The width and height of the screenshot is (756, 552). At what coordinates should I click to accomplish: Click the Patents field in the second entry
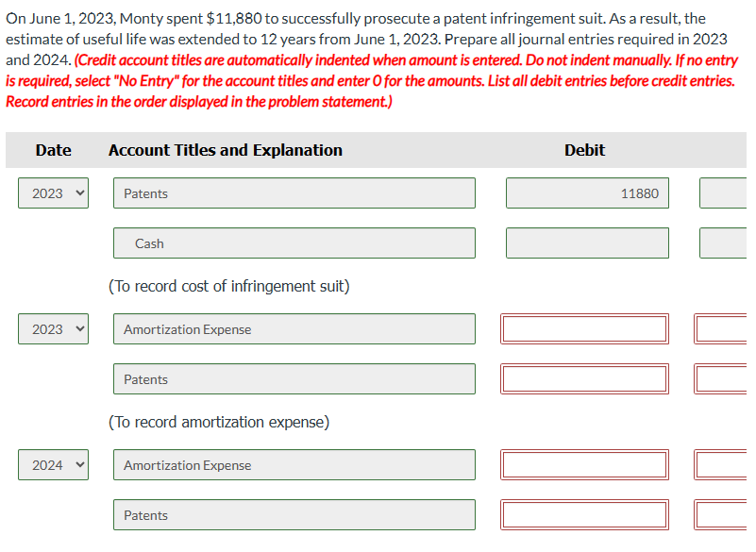click(294, 378)
